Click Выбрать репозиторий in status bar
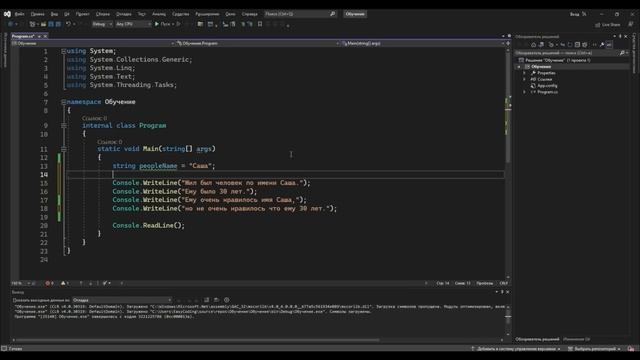The image size is (640, 360). [x=594, y=349]
